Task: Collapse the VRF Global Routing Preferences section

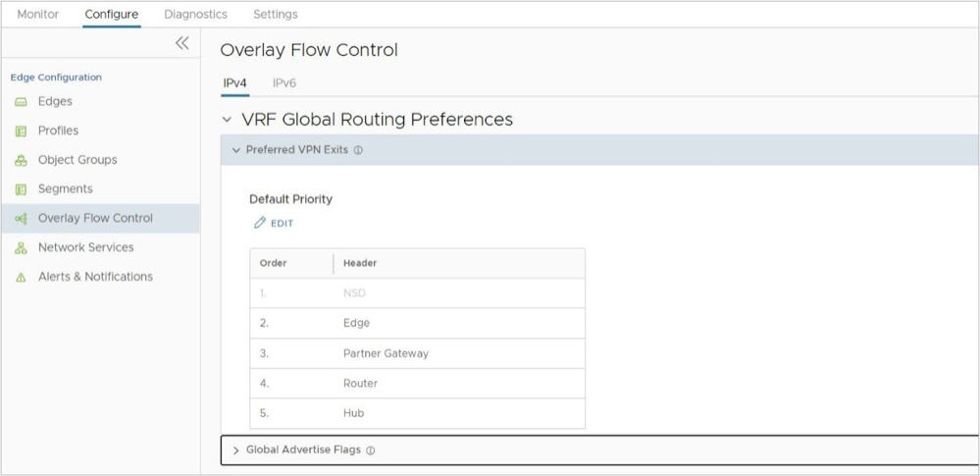Action: pos(228,120)
